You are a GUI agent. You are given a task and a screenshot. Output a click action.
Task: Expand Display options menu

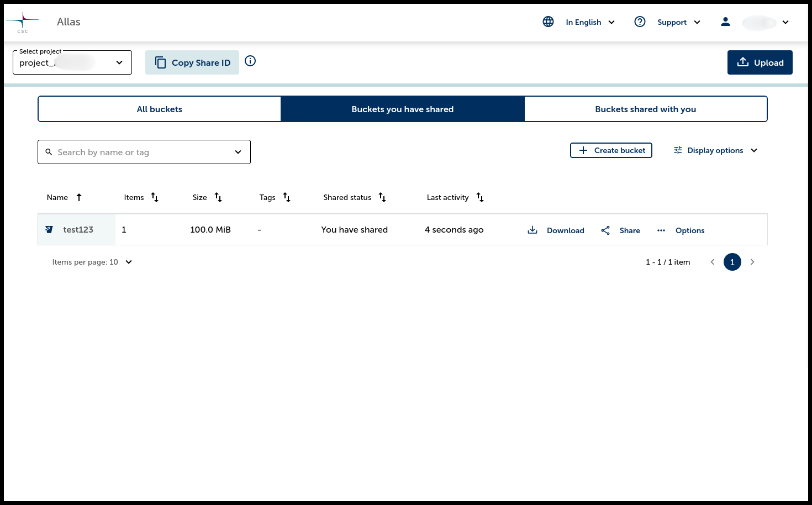click(715, 150)
